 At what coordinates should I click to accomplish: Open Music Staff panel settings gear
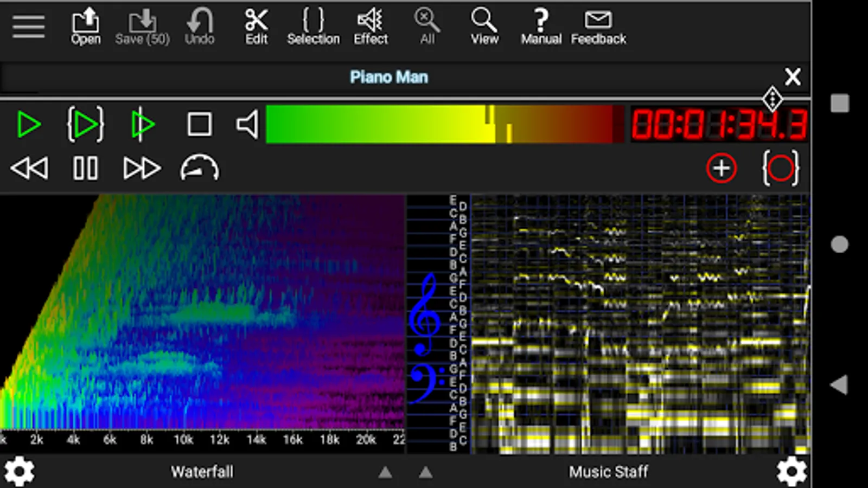coord(792,471)
